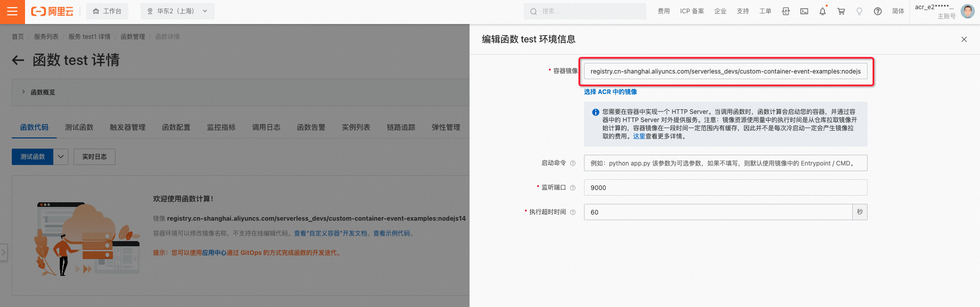The width and height of the screenshot is (980, 307).
Task: Click the 阿里云 logo
Action: point(52,11)
